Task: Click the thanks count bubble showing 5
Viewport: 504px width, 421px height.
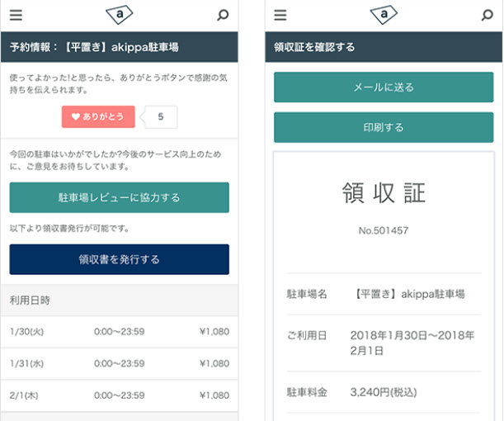Action: [158, 116]
